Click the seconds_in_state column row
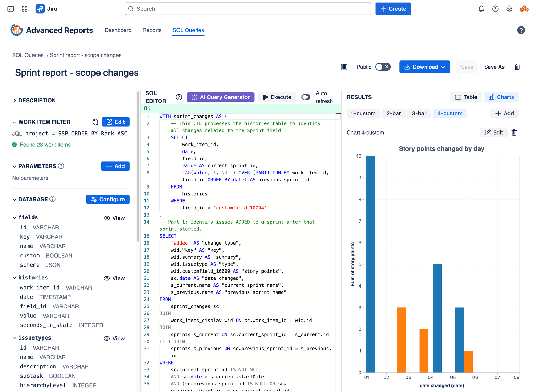The height and width of the screenshot is (392, 536). pyautogui.click(x=62, y=325)
